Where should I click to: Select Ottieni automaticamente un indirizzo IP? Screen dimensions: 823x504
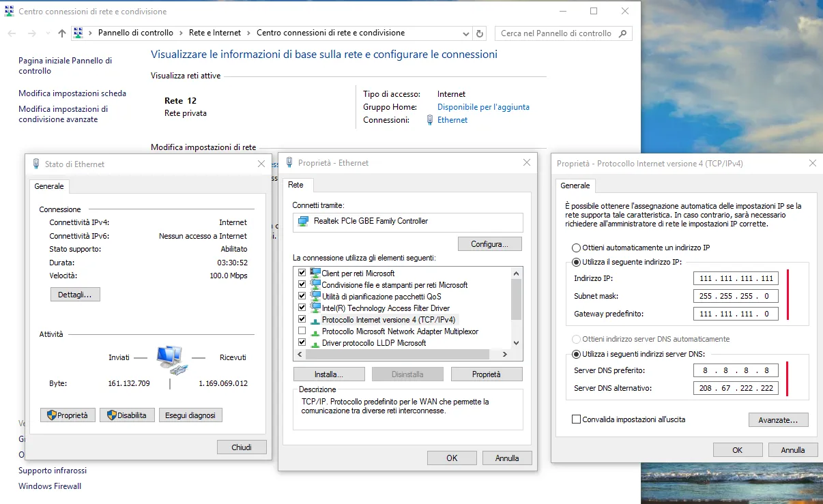pyautogui.click(x=577, y=248)
